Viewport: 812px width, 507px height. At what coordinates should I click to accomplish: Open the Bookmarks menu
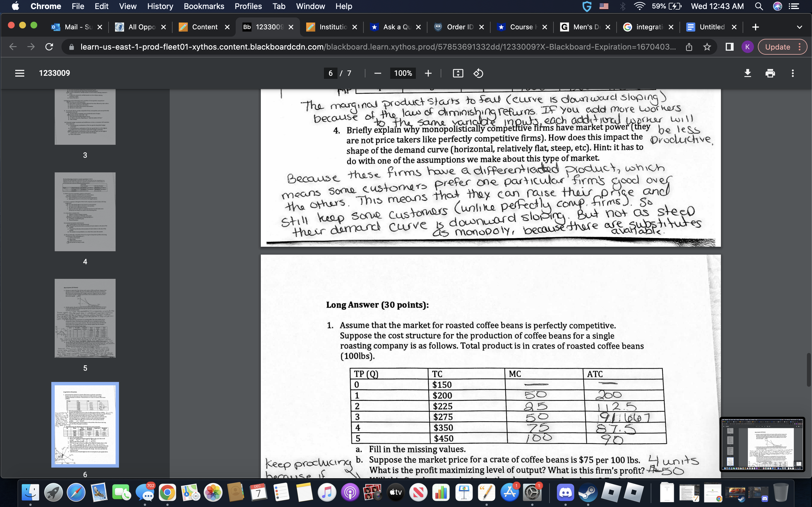[x=204, y=6]
